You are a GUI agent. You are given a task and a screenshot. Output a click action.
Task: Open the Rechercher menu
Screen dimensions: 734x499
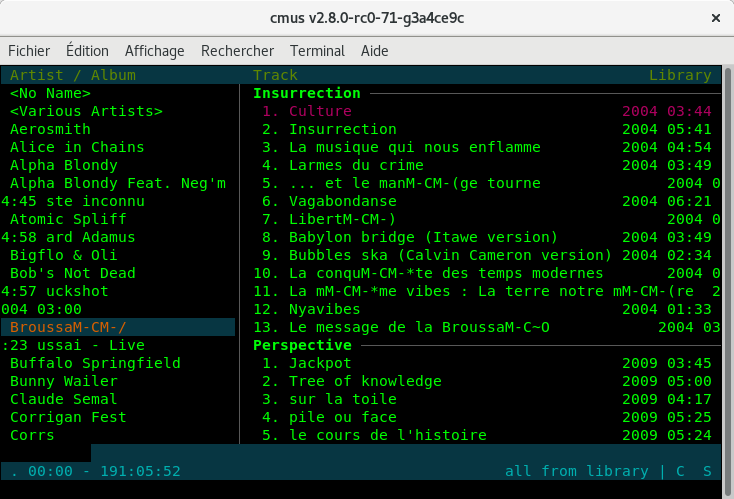point(237,51)
